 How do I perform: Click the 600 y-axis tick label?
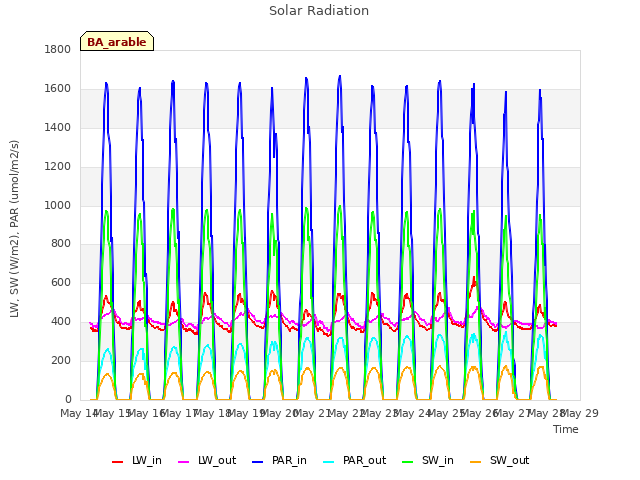pyautogui.click(x=61, y=282)
